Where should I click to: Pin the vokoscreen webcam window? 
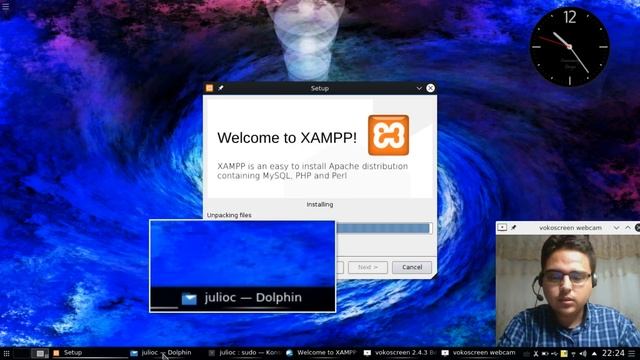click(x=514, y=228)
